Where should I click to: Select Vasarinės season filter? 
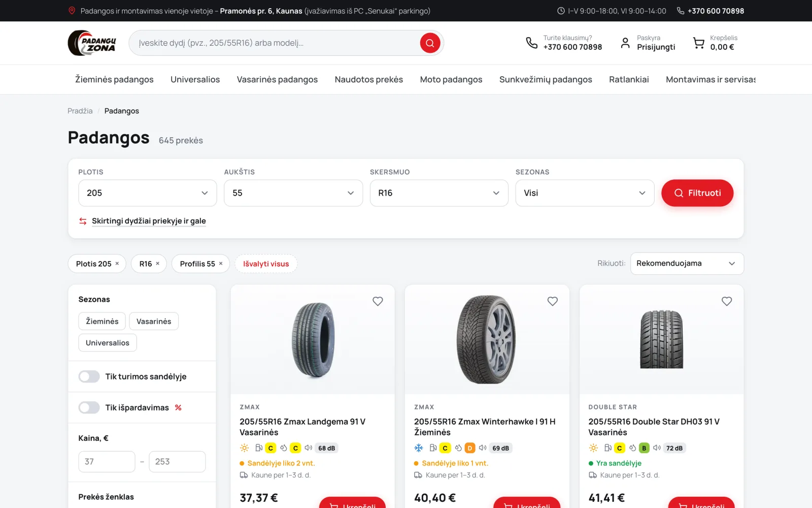154,321
